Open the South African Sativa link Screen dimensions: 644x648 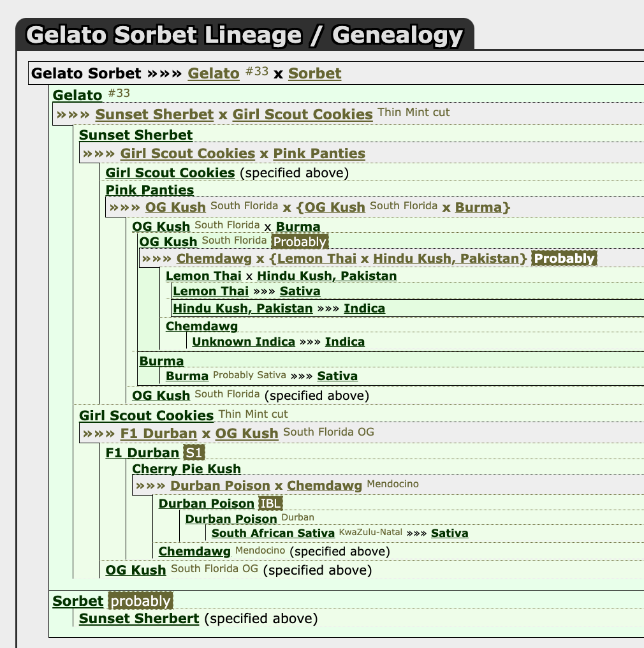(273, 533)
